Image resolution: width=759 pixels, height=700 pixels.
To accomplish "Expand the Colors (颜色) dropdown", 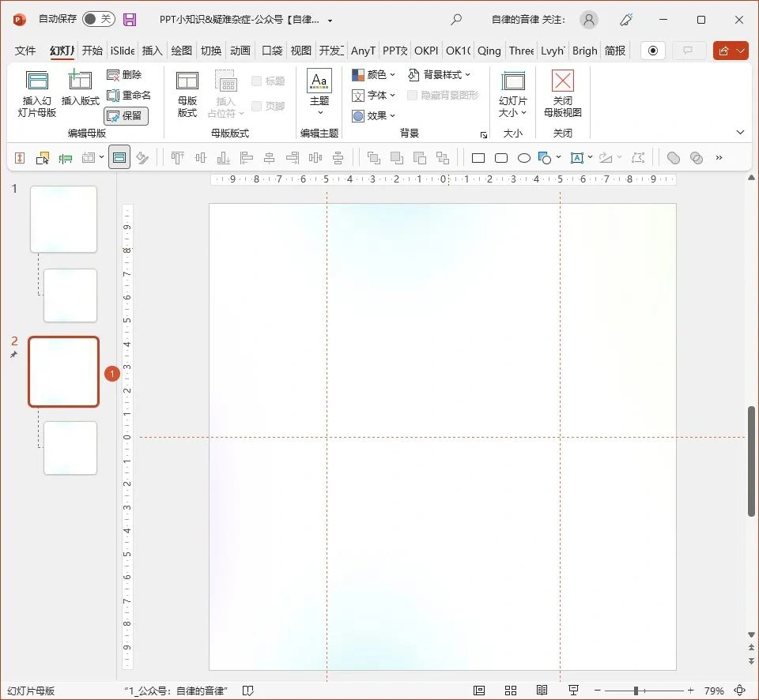I will (x=374, y=75).
